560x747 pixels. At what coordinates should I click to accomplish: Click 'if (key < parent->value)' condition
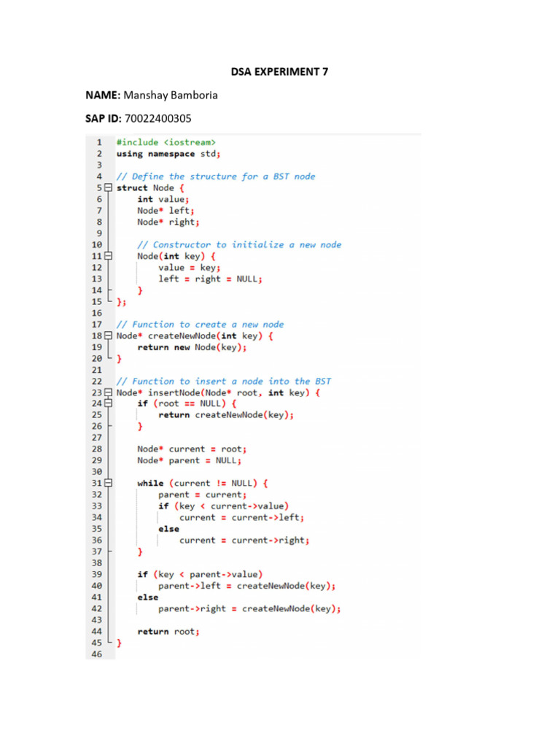coord(200,575)
